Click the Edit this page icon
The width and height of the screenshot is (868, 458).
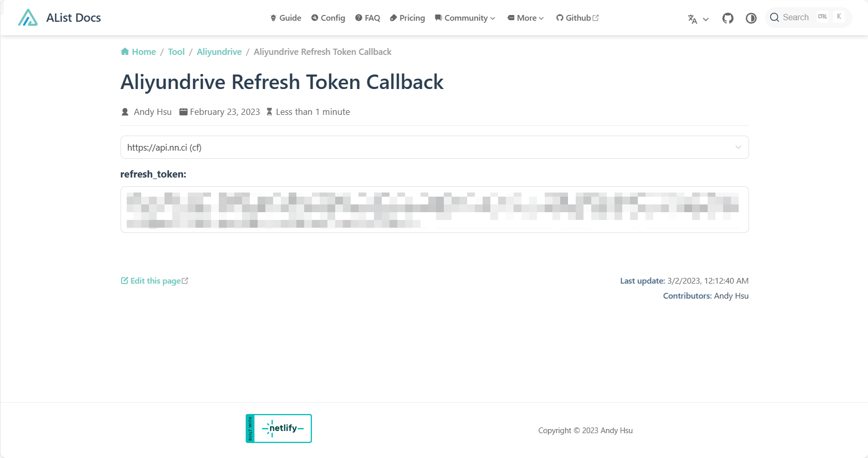(x=124, y=280)
